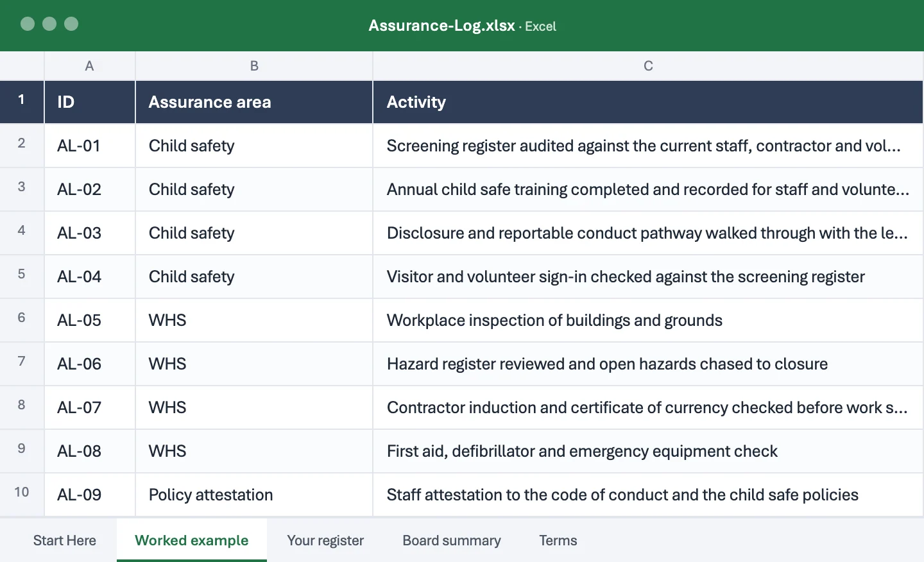
Task: Select cell AL-09
Action: [90, 495]
